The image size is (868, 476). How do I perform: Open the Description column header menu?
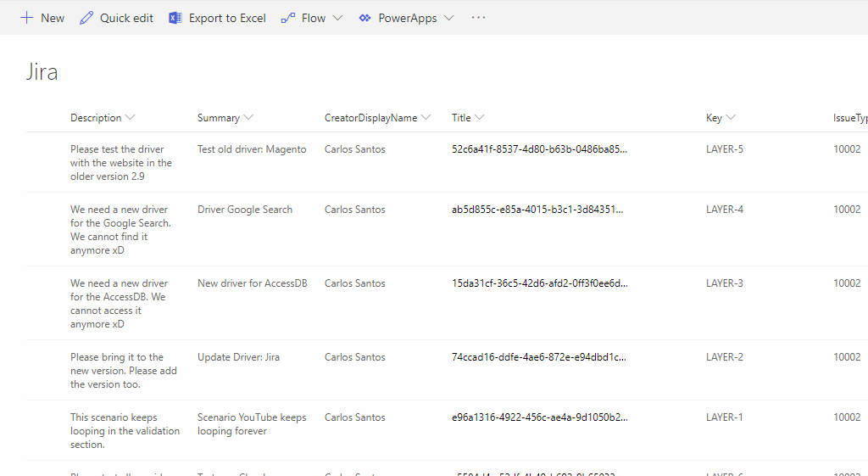coord(103,118)
